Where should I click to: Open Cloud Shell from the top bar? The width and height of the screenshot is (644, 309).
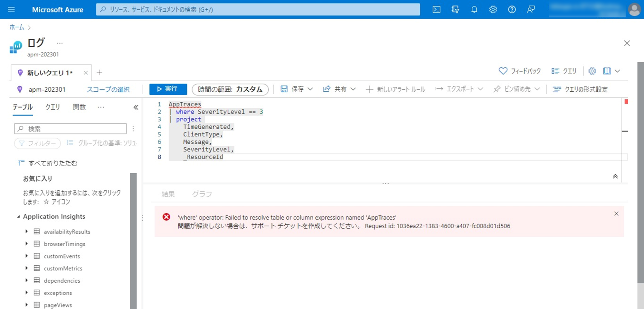(436, 10)
